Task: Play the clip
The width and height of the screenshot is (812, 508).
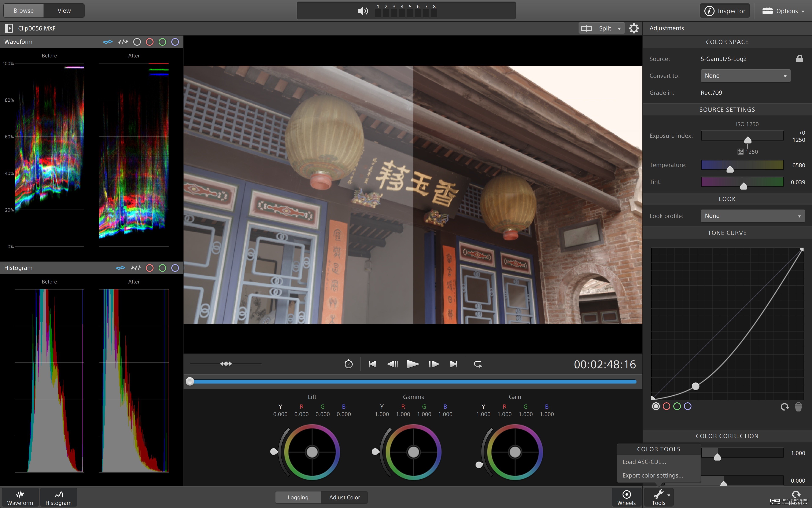Action: click(x=413, y=364)
